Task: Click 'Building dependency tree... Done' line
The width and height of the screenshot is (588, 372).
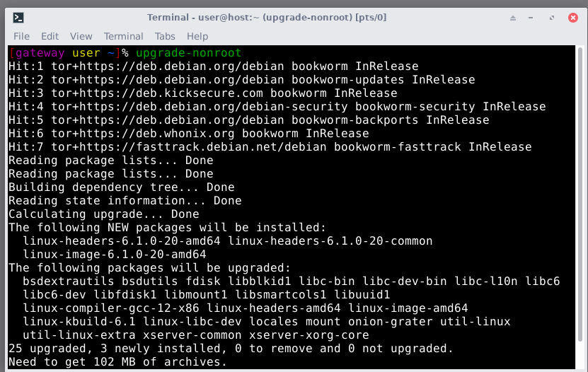Action: pyautogui.click(x=122, y=187)
